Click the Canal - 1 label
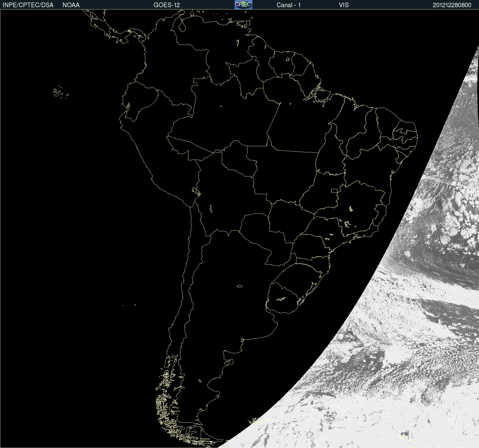Screen dimensions: 479x448 click(x=288, y=5)
